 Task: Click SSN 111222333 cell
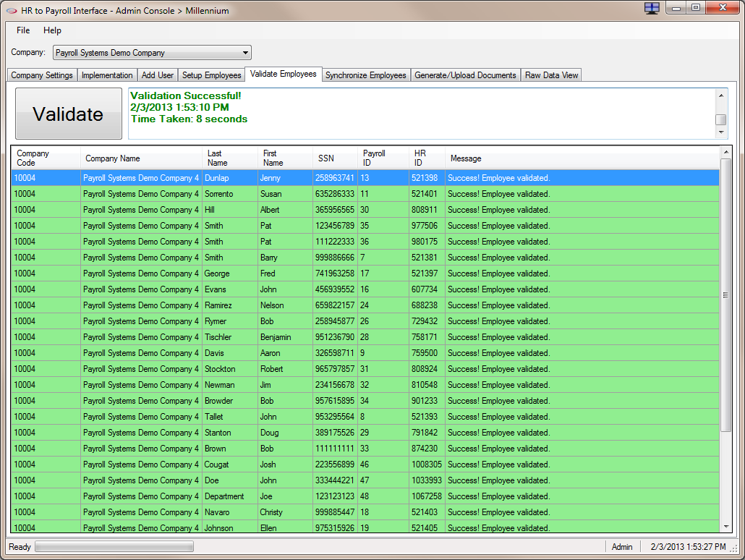335,242
